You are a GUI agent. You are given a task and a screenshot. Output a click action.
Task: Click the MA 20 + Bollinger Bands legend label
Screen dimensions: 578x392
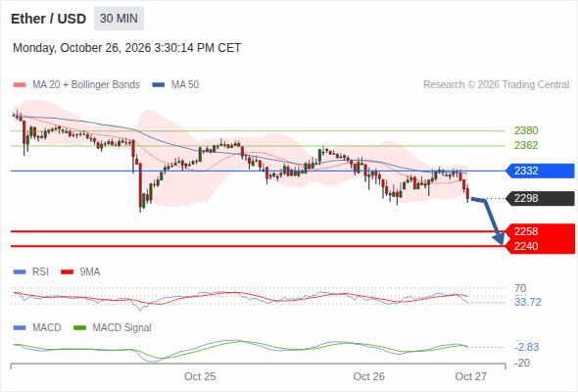[x=86, y=85]
